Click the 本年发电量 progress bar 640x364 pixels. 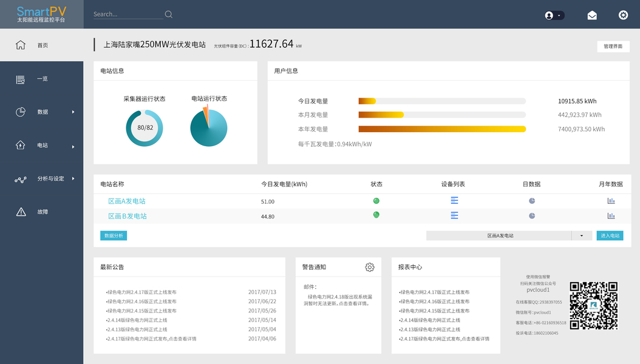tap(442, 129)
